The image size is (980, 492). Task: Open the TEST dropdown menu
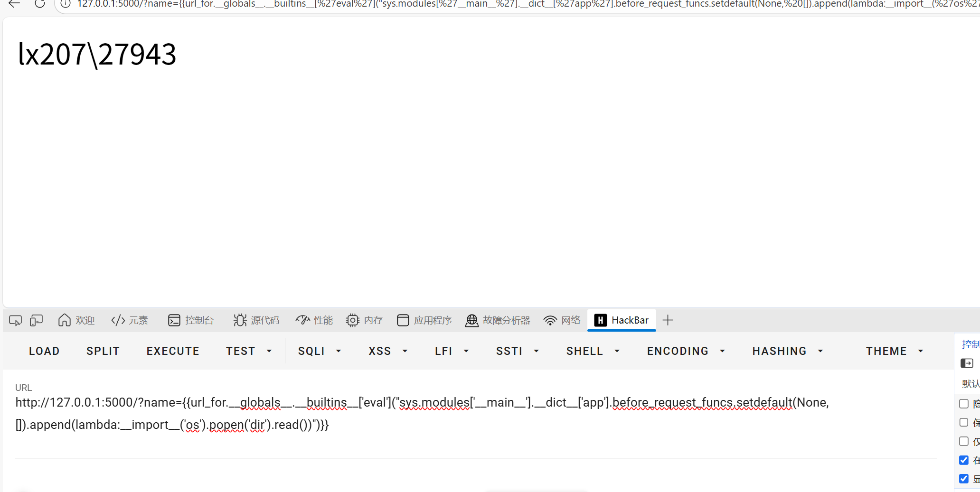pos(249,351)
